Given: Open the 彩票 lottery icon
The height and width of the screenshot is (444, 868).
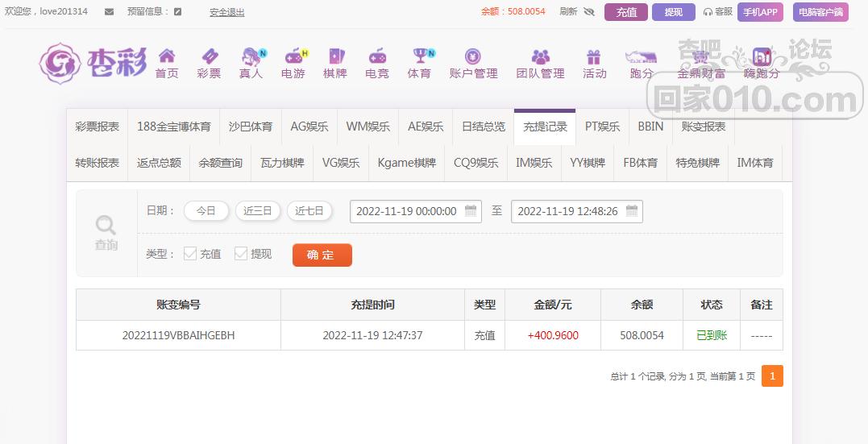Looking at the screenshot, I should pos(209,56).
